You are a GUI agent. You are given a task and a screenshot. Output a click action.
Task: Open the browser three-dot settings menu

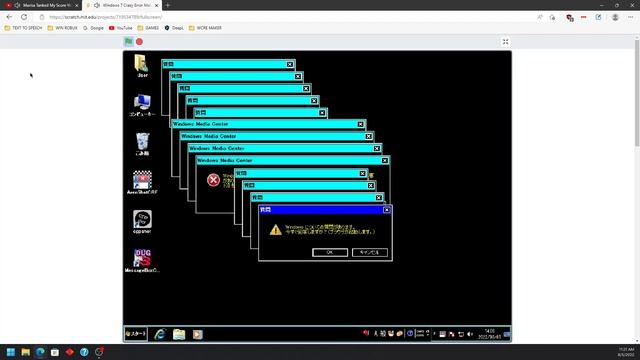coord(631,17)
